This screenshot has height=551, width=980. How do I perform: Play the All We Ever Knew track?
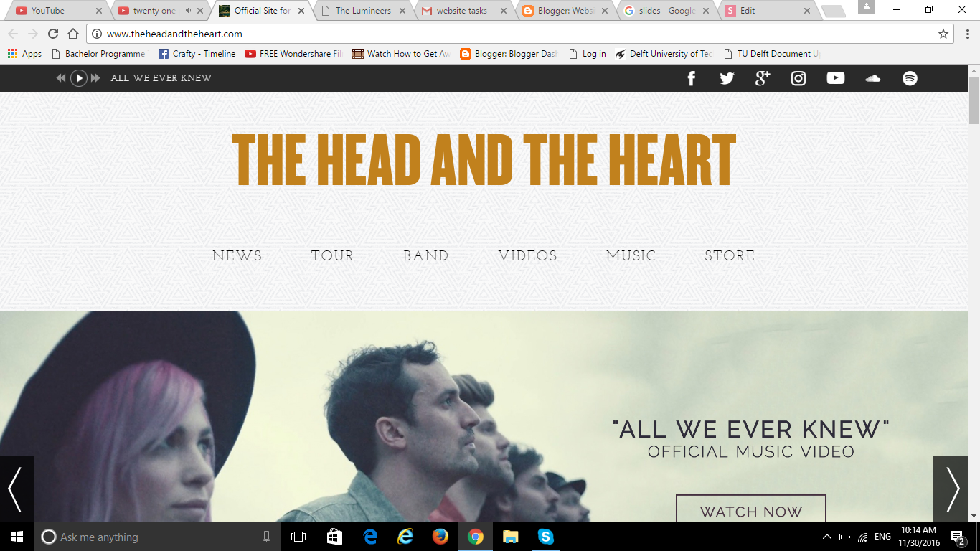(x=79, y=78)
